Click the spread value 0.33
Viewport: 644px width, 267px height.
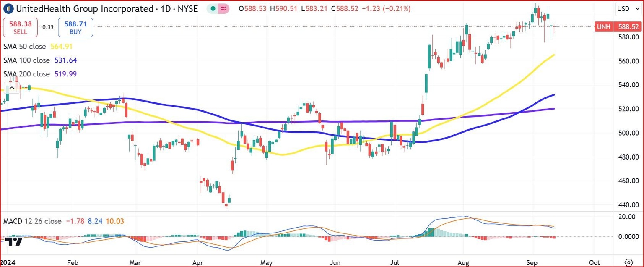pyautogui.click(x=48, y=27)
